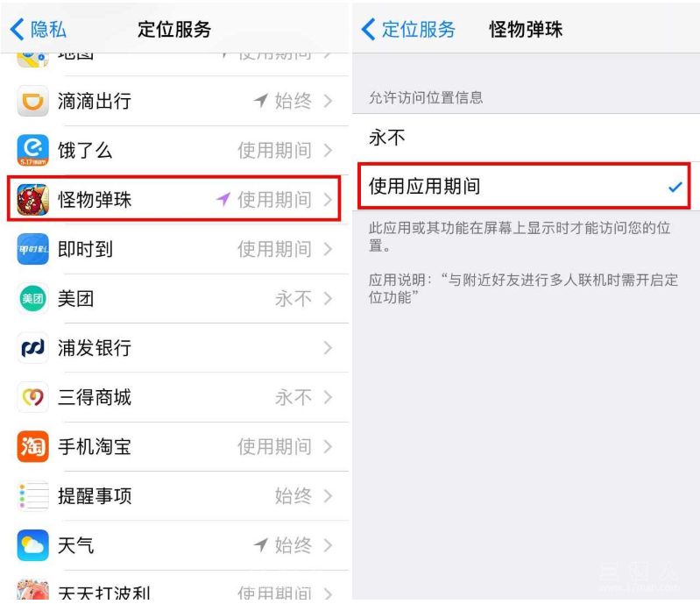Tap the 即时到 app icon
Viewport: 700px width, 604px height.
33,249
